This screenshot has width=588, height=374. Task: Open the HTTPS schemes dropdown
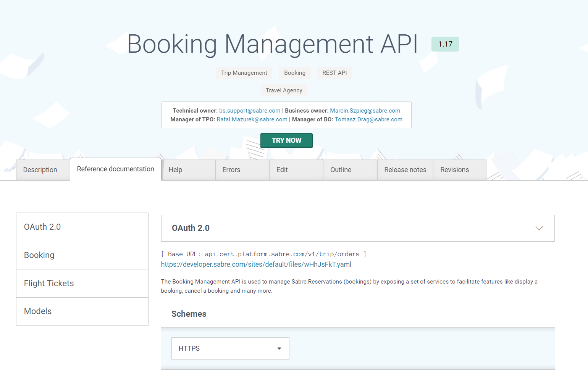230,348
